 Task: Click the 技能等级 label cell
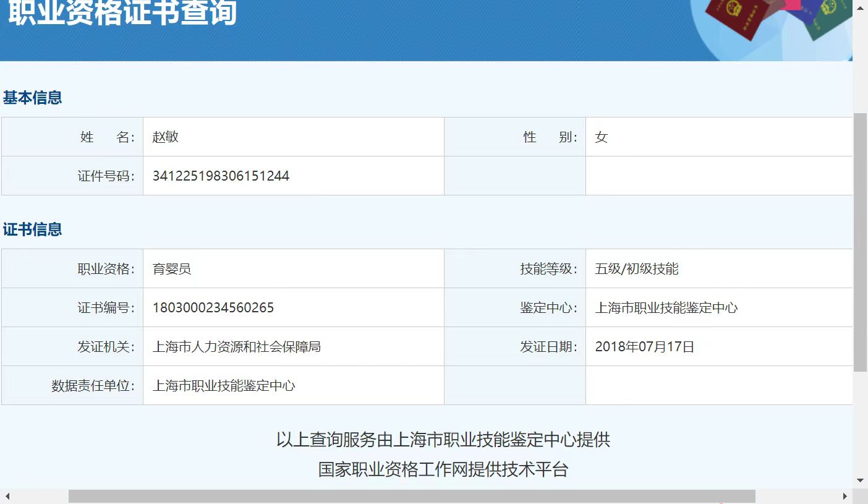[x=515, y=268]
